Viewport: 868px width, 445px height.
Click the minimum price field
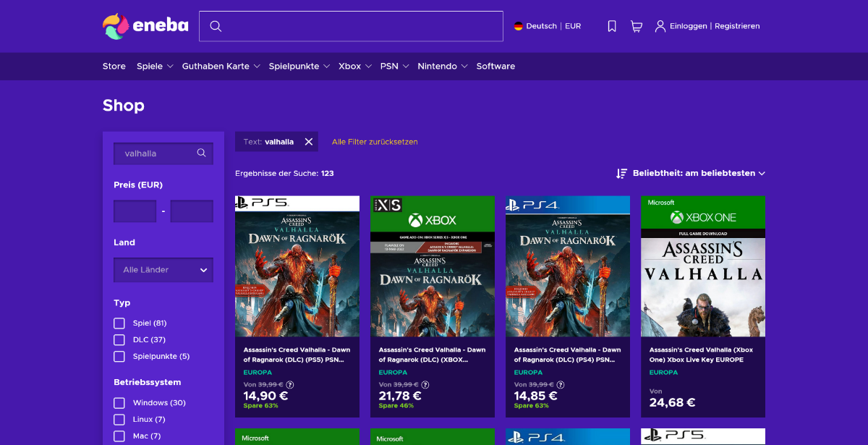135,211
